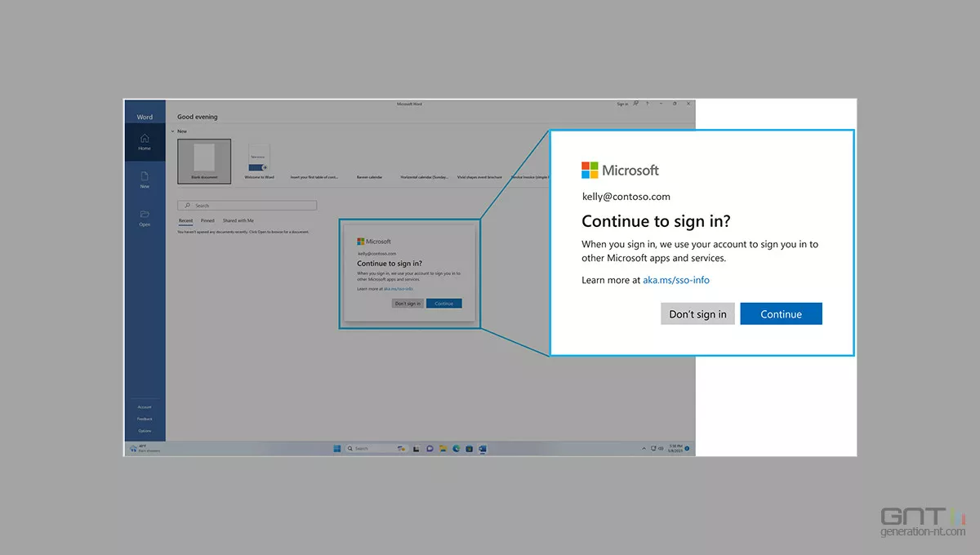The width and height of the screenshot is (980, 555).
Task: Select the 'Vivid shapes event brochure' template label
Action: pos(479,176)
